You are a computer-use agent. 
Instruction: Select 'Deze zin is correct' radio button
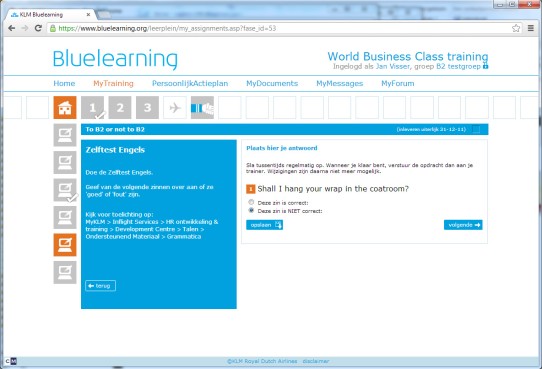tap(251, 202)
